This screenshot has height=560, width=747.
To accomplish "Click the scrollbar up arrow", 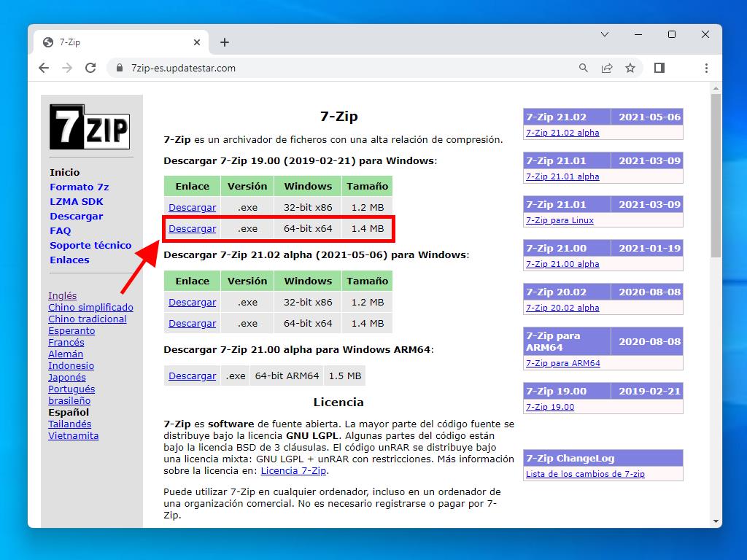I will point(716,88).
